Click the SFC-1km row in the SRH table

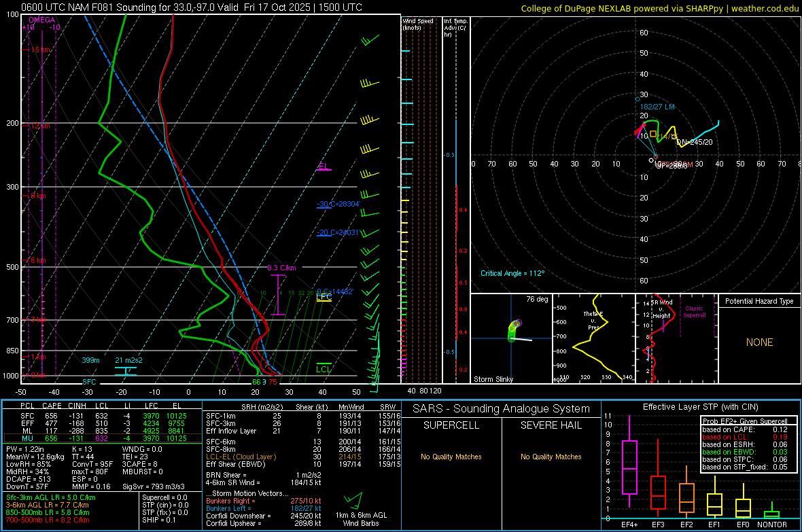(x=302, y=416)
